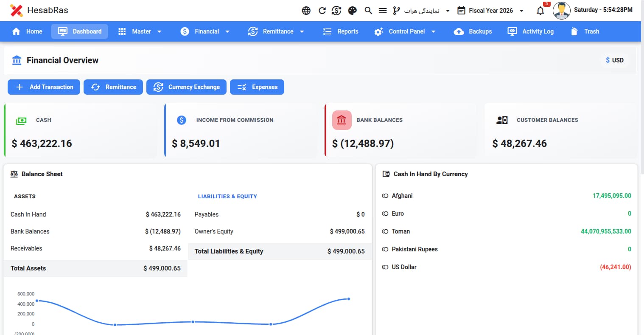This screenshot has width=644, height=335.
Task: Open the notifications bell
Action: tap(540, 11)
